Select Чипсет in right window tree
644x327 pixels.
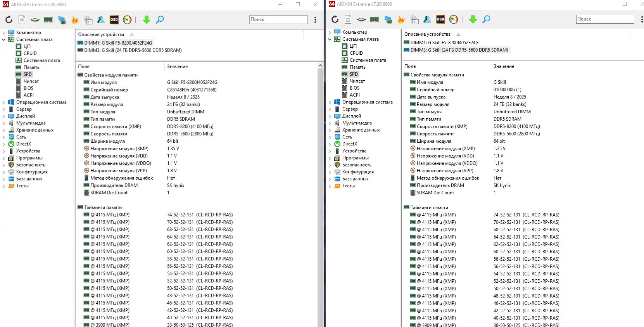pyautogui.click(x=357, y=81)
